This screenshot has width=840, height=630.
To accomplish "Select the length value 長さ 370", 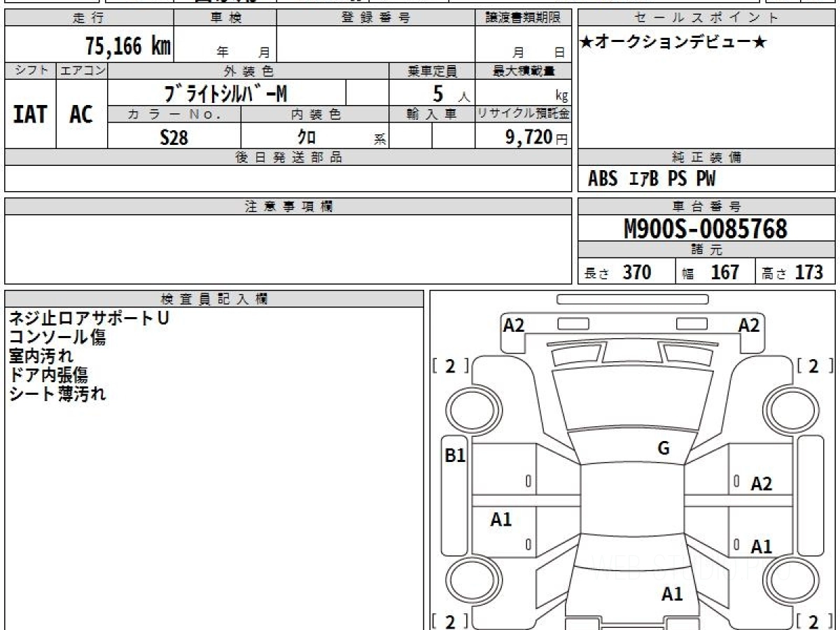I will click(617, 272).
